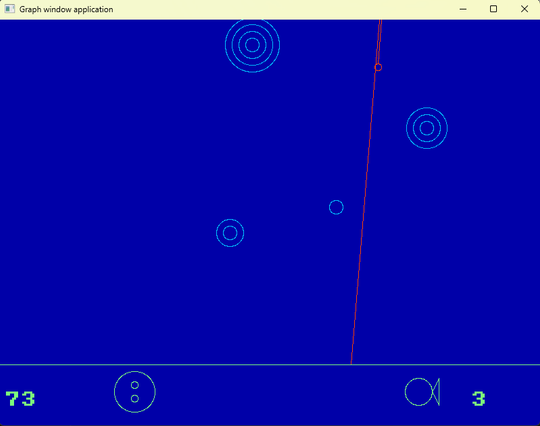This screenshot has height=426, width=540.
Task: Click the "Graph window application" title
Action: point(66,9)
